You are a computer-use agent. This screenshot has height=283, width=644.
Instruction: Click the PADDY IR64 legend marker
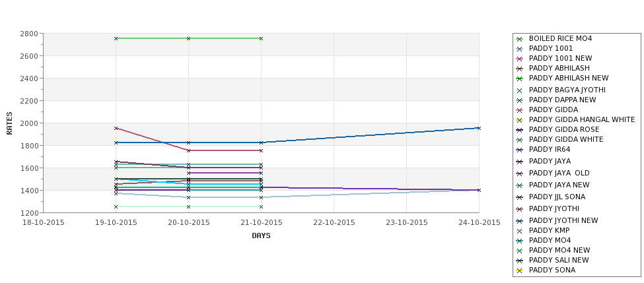coord(519,150)
